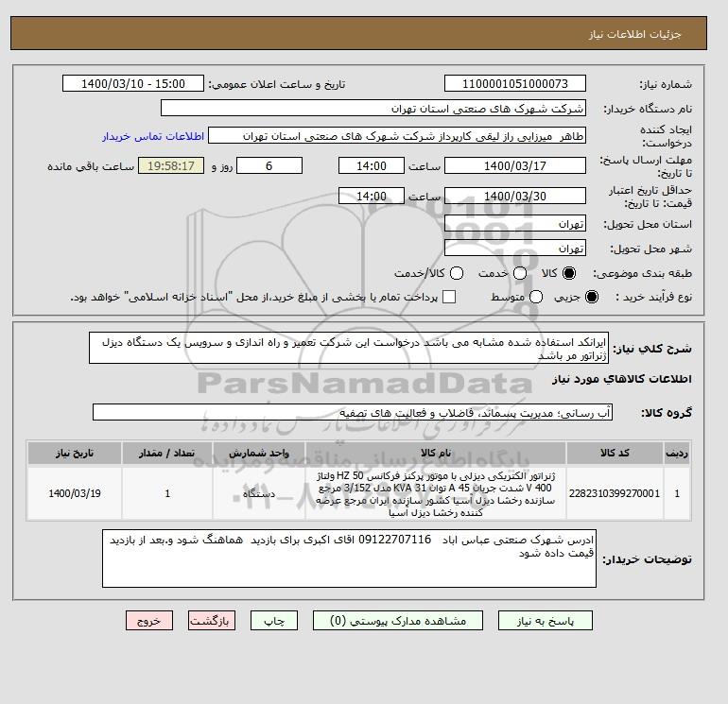The image size is (728, 704).
Task: Click the response deadline date 1400/03/17
Action: pyautogui.click(x=515, y=165)
